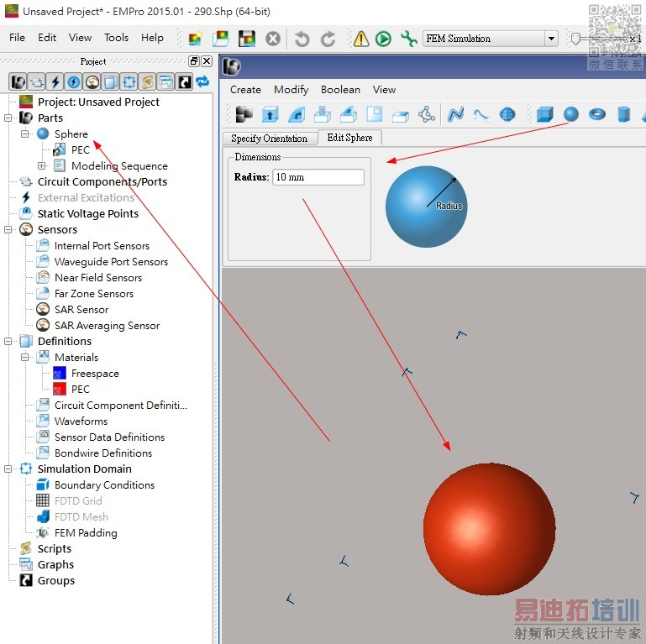This screenshot has height=644, width=646.
Task: Expand the Modeling Sequence node
Action: coord(41,165)
